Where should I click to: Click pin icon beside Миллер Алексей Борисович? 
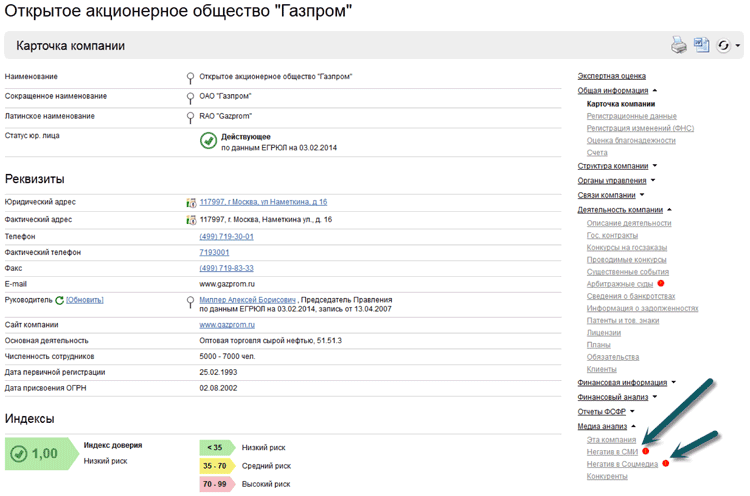click(x=190, y=302)
